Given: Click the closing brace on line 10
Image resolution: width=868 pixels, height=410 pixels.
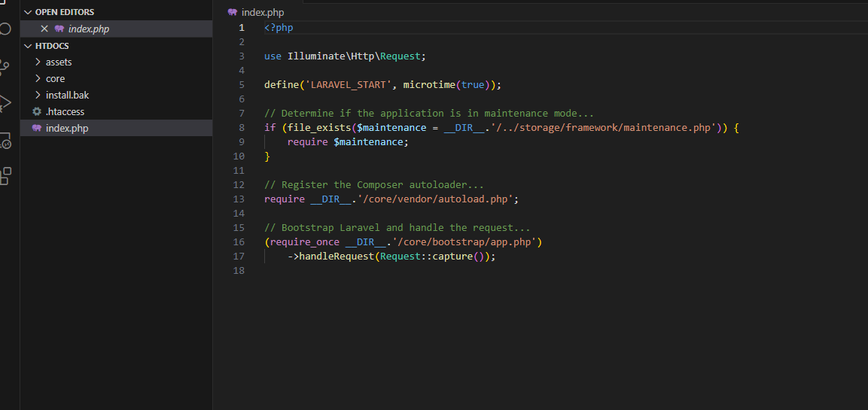Looking at the screenshot, I should (266, 156).
